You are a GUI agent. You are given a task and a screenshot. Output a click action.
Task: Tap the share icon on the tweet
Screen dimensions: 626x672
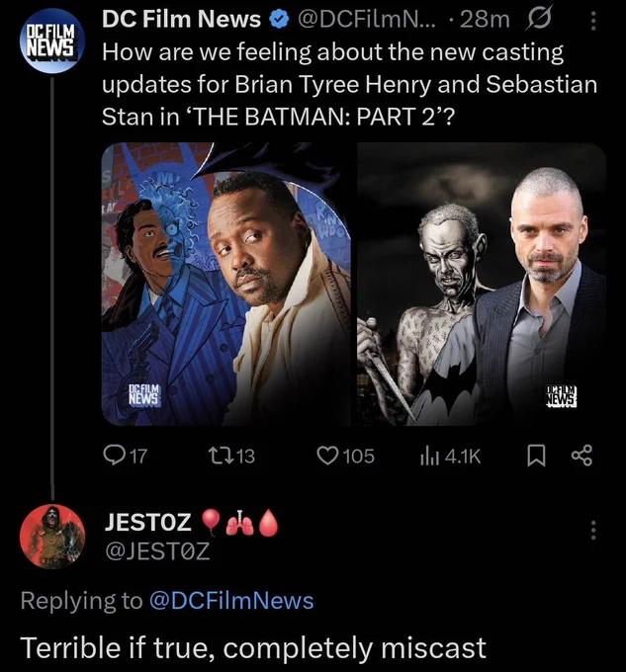click(582, 456)
